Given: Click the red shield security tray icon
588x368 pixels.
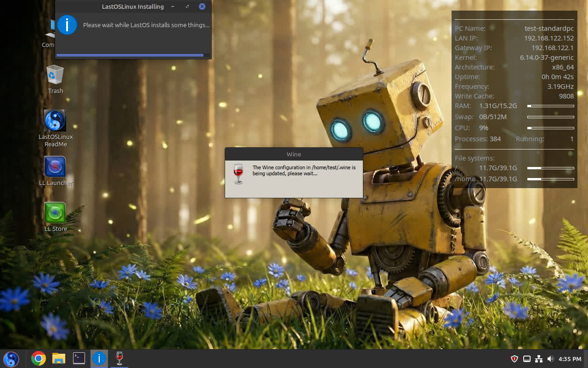Looking at the screenshot, I should pyautogui.click(x=514, y=359).
